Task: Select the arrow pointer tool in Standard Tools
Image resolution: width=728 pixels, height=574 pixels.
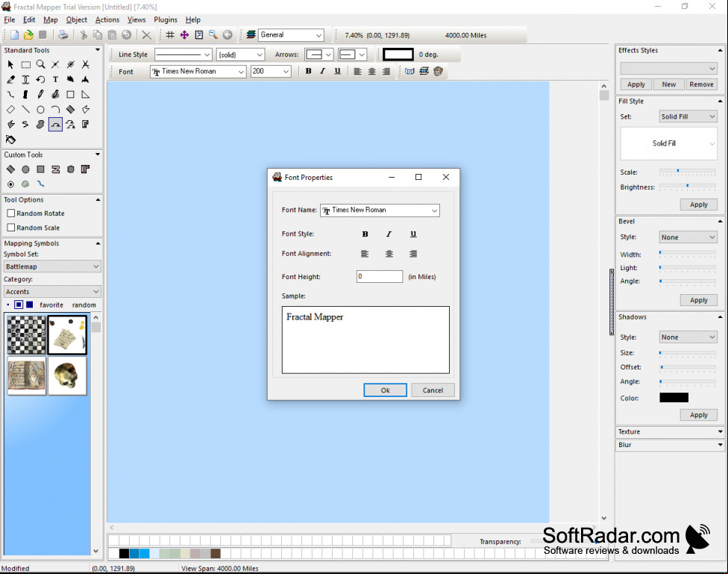Action: pos(10,65)
